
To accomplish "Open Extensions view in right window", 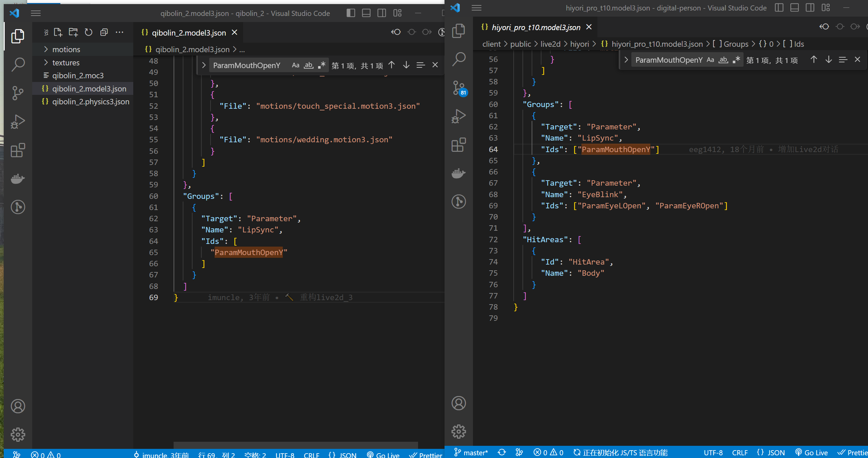I will click(x=459, y=145).
